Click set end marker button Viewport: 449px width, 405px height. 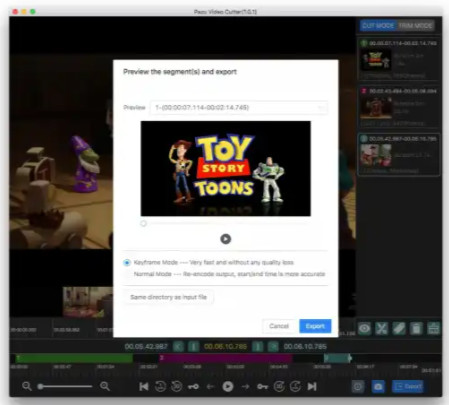coord(258,347)
